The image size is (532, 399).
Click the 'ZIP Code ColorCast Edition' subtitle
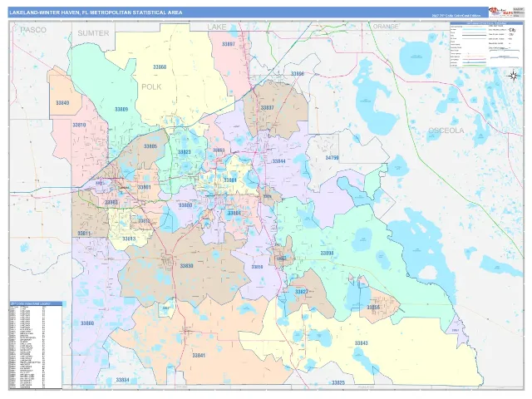coord(456,16)
